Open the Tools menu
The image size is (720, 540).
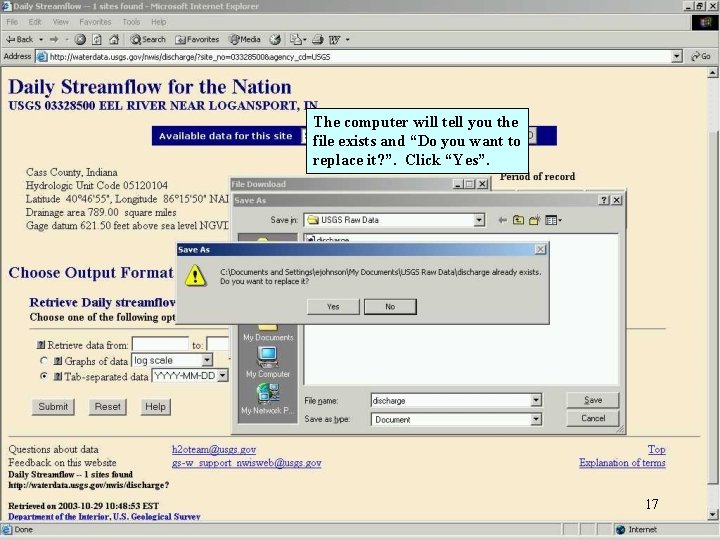(131, 22)
